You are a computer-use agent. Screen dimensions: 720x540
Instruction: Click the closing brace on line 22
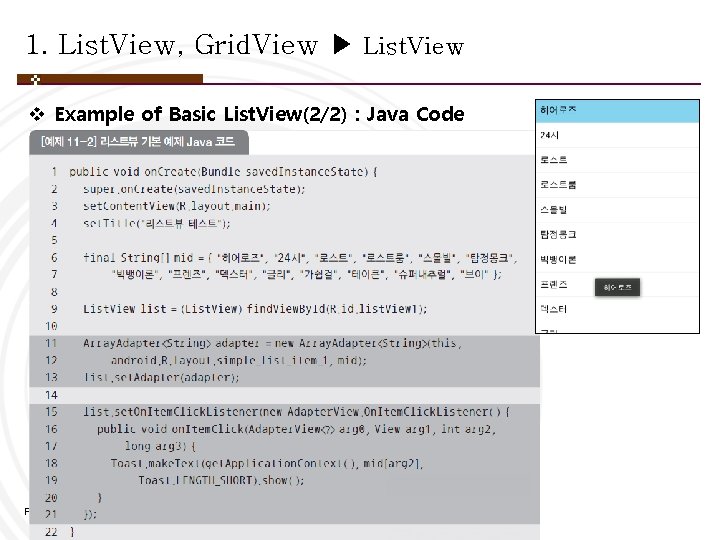(72, 532)
